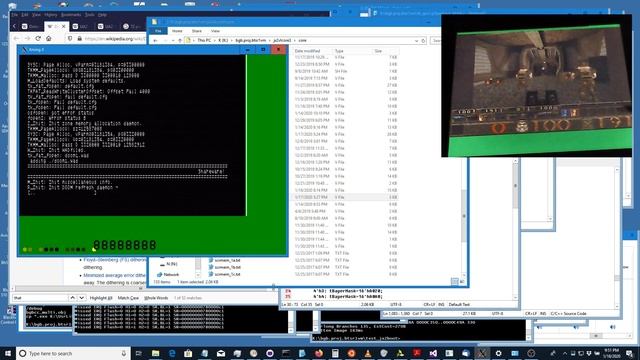The width and height of the screenshot is (640, 360).
Task: Open File Explorer from the taskbar
Action: click(156, 353)
